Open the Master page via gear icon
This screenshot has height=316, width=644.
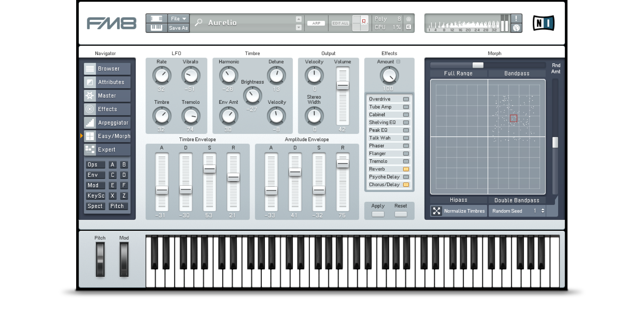90,96
